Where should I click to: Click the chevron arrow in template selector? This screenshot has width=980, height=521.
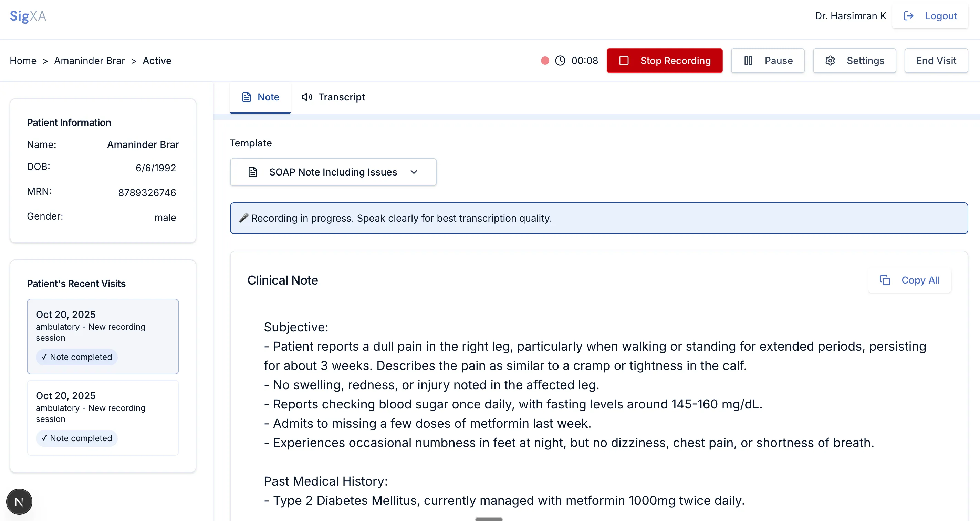[x=414, y=172]
